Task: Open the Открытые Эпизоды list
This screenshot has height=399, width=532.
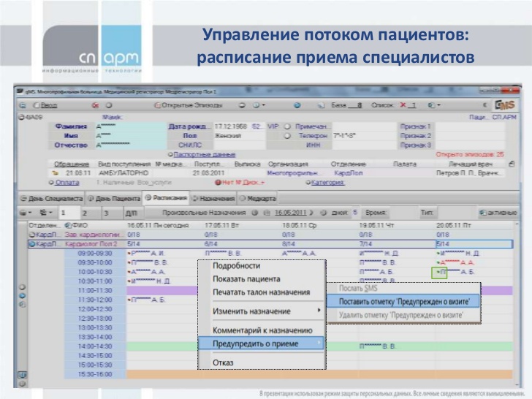Action: click(189, 105)
